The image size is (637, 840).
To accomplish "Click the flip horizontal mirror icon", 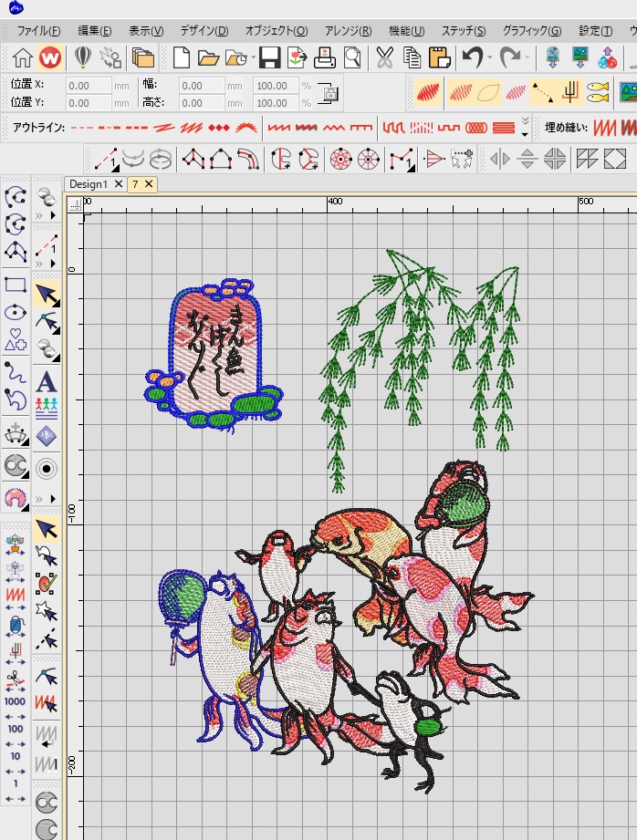I will point(500,159).
